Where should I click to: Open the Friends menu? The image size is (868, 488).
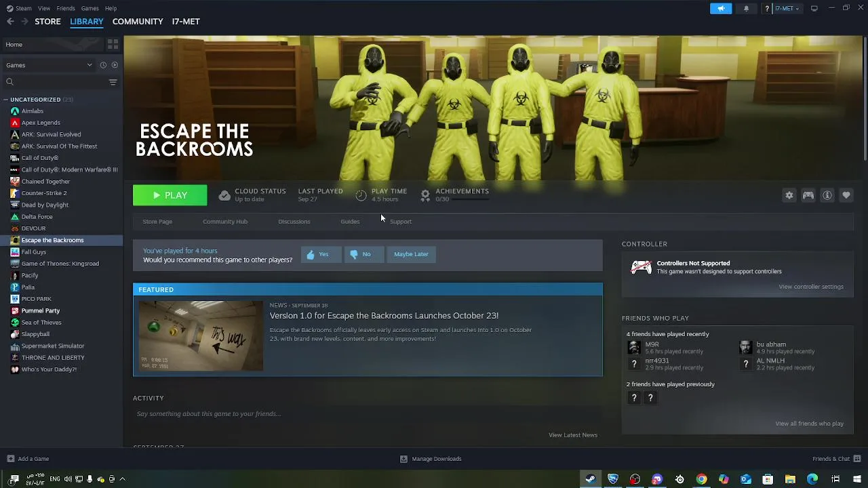coord(66,8)
